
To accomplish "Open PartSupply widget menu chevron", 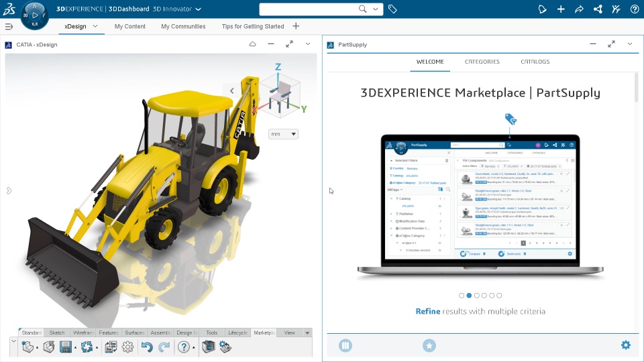I will point(630,44).
